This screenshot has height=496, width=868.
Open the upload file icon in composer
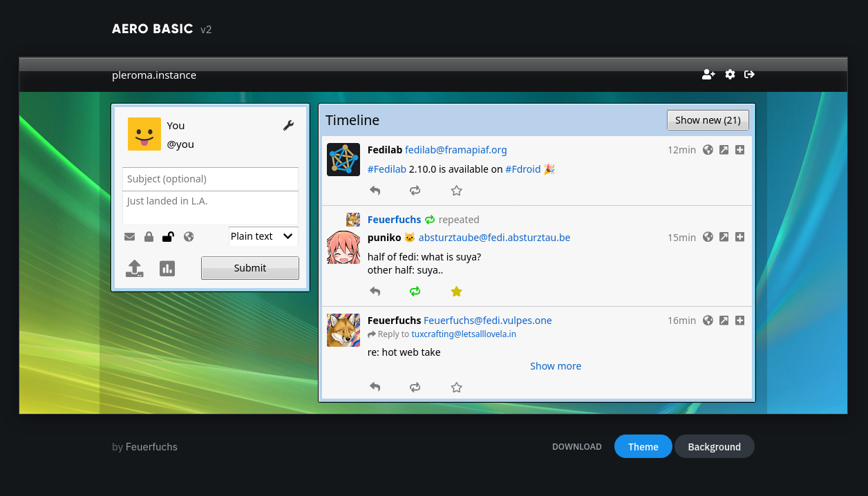click(x=135, y=268)
